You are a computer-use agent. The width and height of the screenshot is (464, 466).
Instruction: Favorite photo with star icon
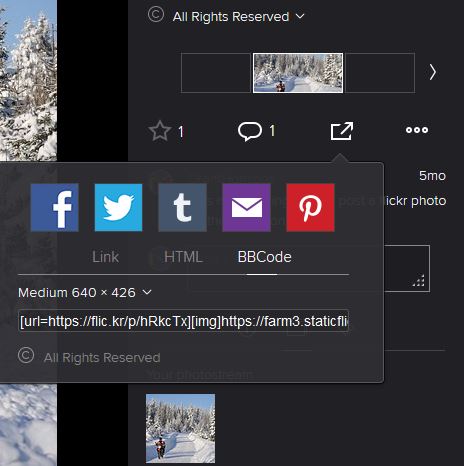160,131
